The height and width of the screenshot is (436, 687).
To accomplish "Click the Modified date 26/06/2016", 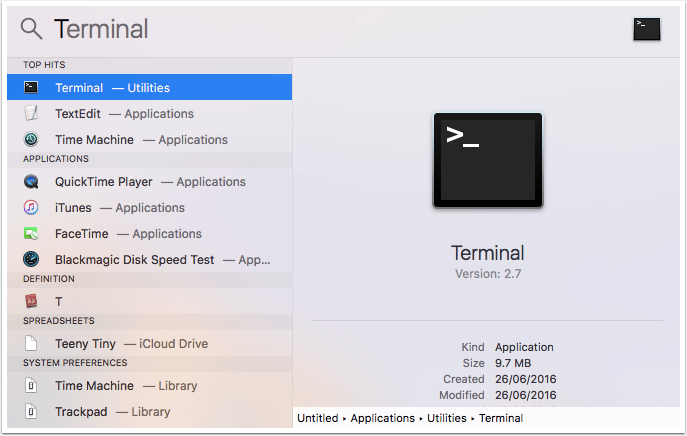I will (526, 395).
